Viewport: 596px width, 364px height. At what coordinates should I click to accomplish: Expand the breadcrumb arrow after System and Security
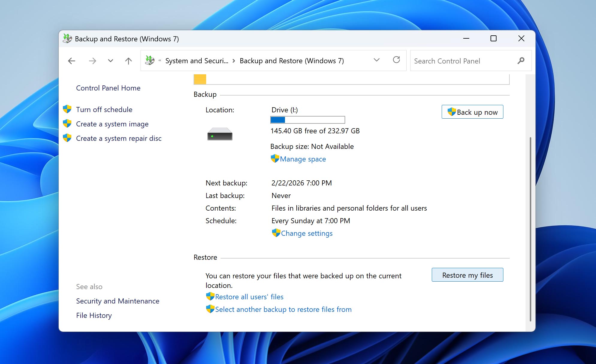tap(234, 61)
